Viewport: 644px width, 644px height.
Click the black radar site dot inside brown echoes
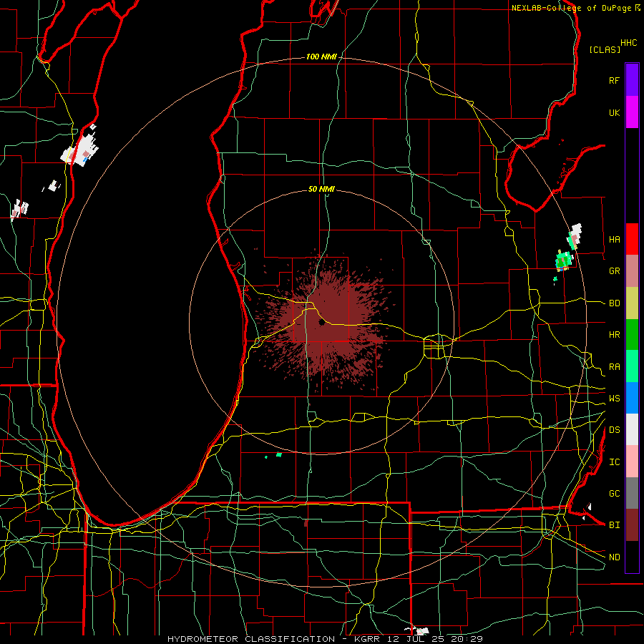321,323
